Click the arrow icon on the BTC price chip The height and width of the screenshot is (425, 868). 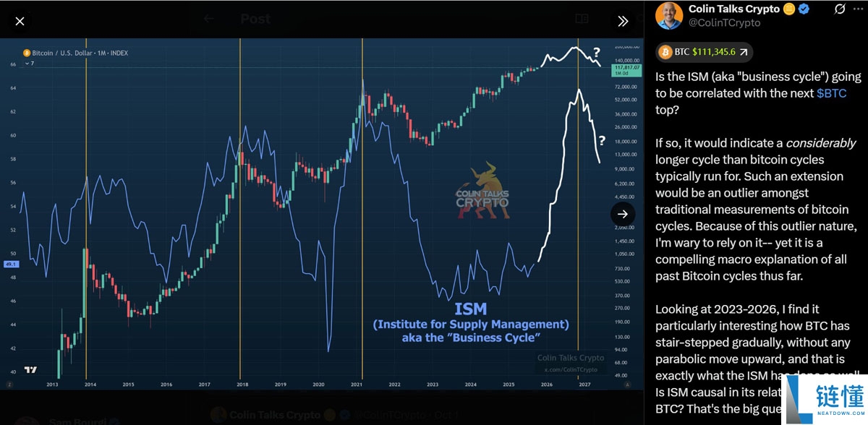pyautogui.click(x=744, y=52)
